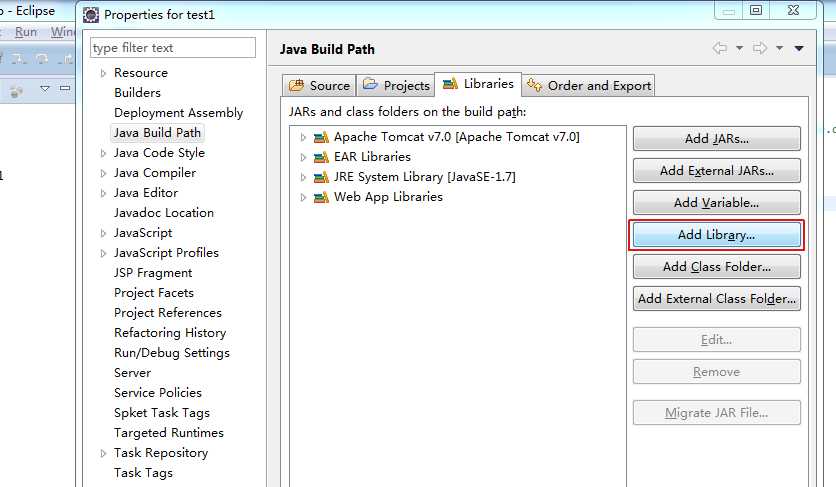Click the back navigation arrow icon
This screenshot has width=836, height=487.
[x=720, y=49]
